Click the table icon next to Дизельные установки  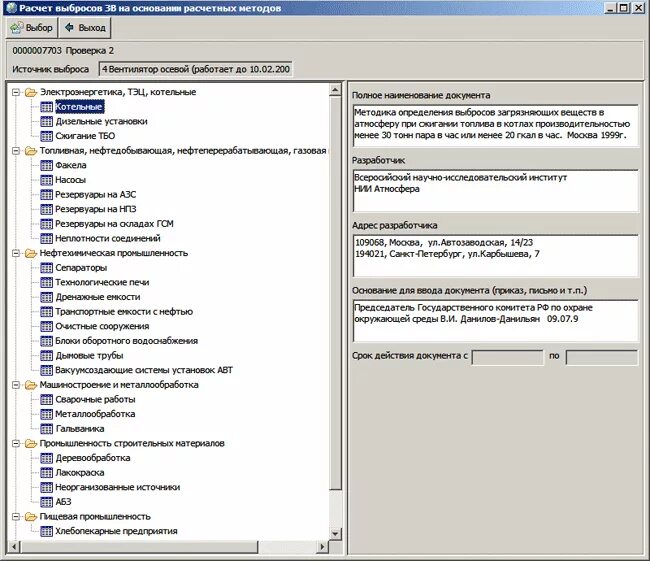pos(46,121)
